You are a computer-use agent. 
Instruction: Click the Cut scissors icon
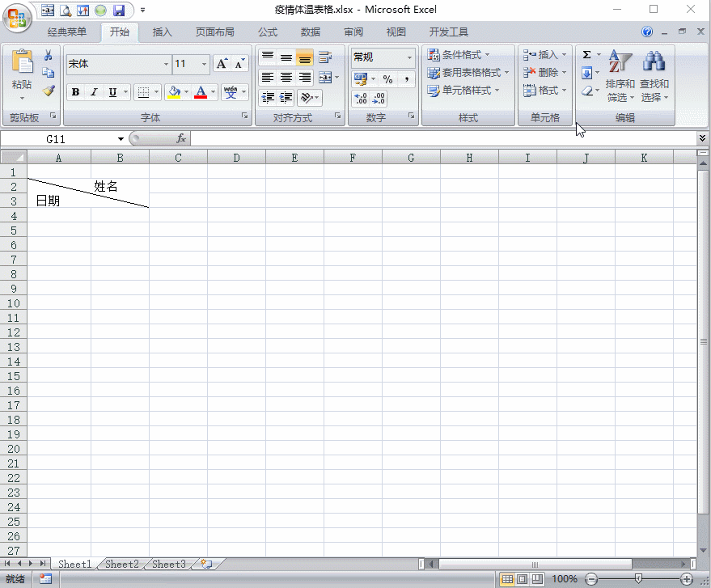point(48,55)
